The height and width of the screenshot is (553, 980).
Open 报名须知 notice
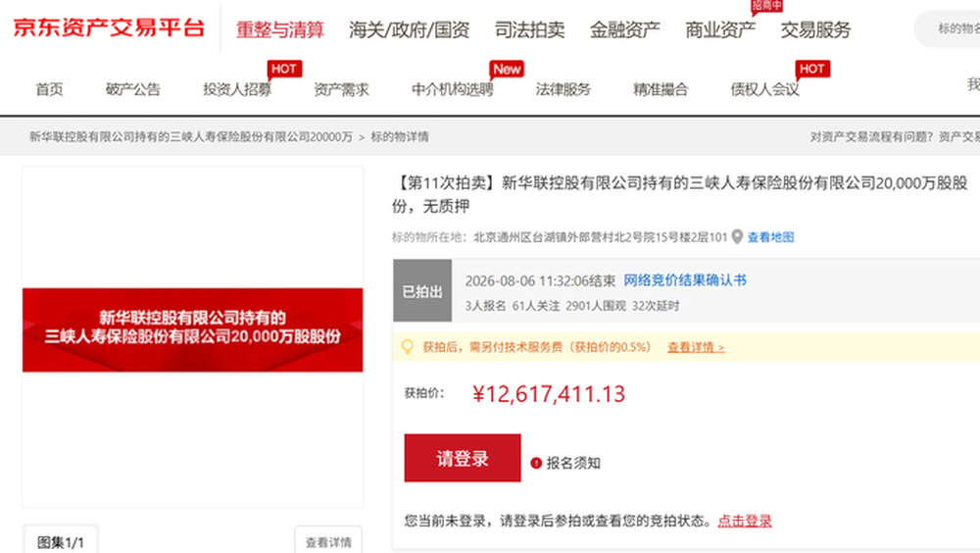coord(573,463)
